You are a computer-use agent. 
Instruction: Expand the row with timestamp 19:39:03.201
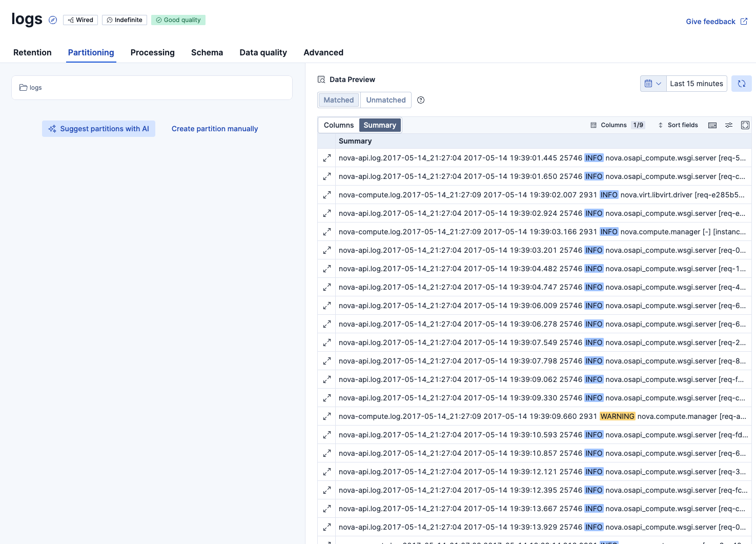click(x=327, y=250)
